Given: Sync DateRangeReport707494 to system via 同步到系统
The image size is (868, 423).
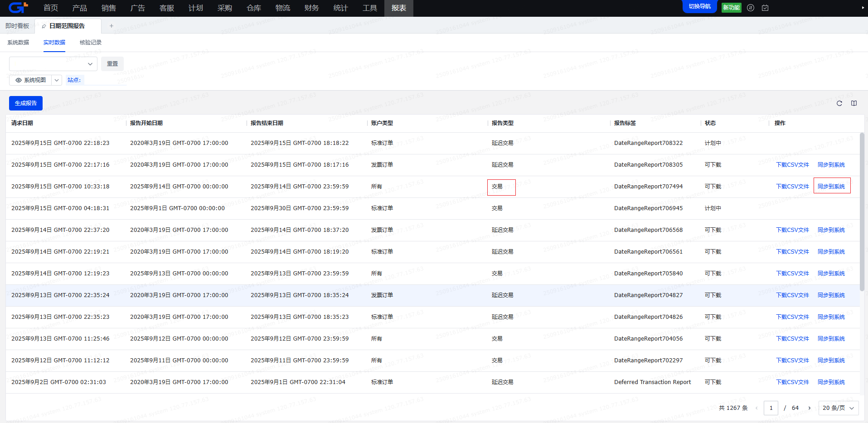Looking at the screenshot, I should coord(831,187).
